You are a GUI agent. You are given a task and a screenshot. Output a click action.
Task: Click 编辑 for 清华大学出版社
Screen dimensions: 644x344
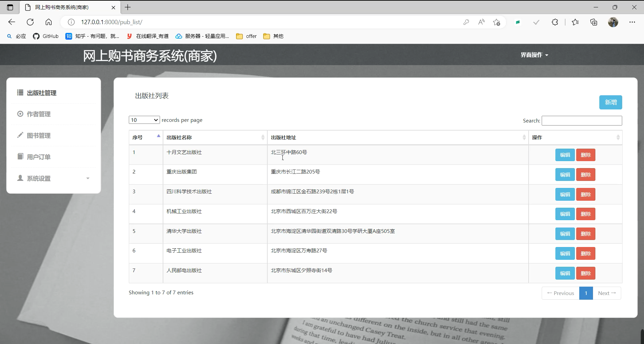(x=565, y=234)
